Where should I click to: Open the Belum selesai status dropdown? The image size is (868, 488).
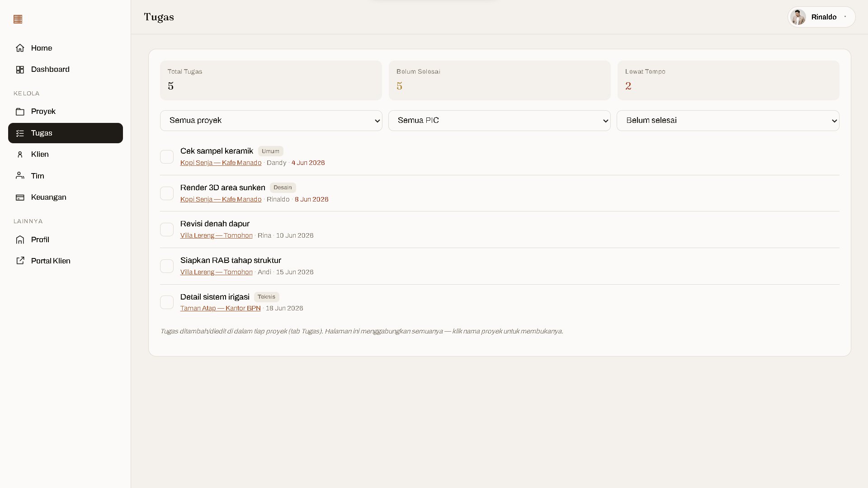(728, 121)
